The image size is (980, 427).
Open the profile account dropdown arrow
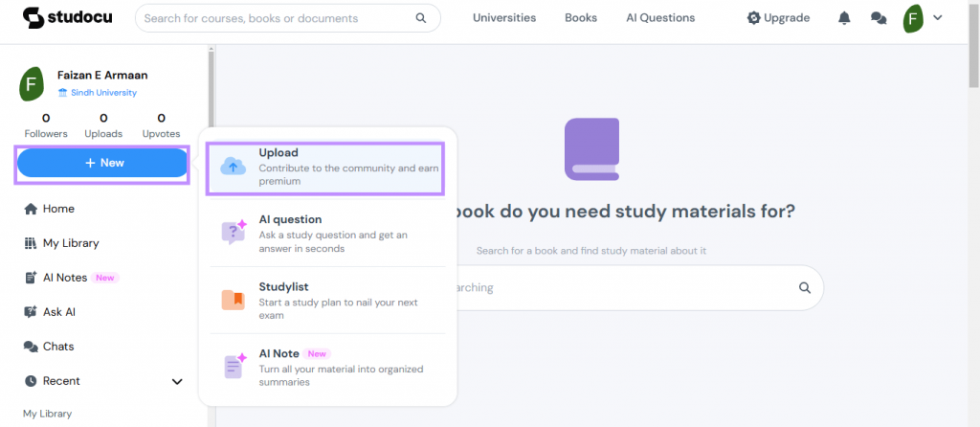click(x=938, y=17)
